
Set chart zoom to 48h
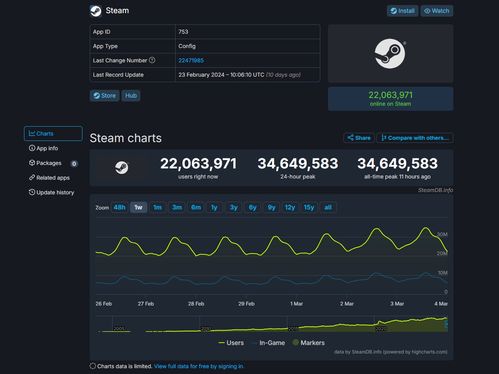119,207
